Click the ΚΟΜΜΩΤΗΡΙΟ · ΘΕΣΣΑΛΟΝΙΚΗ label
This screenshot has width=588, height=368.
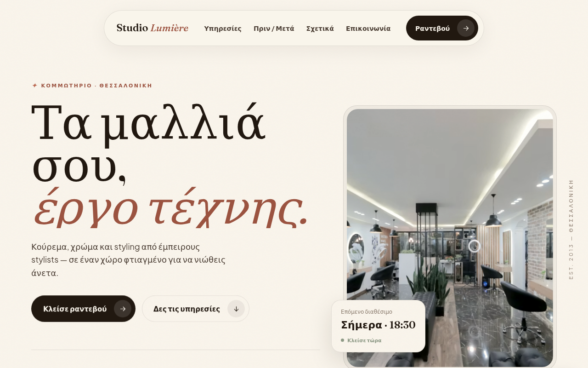pos(96,86)
